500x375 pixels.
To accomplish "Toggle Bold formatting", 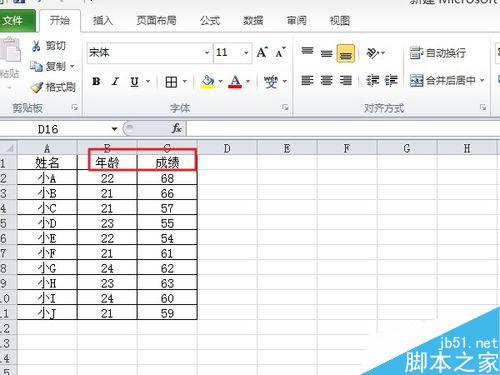I will coord(96,81).
